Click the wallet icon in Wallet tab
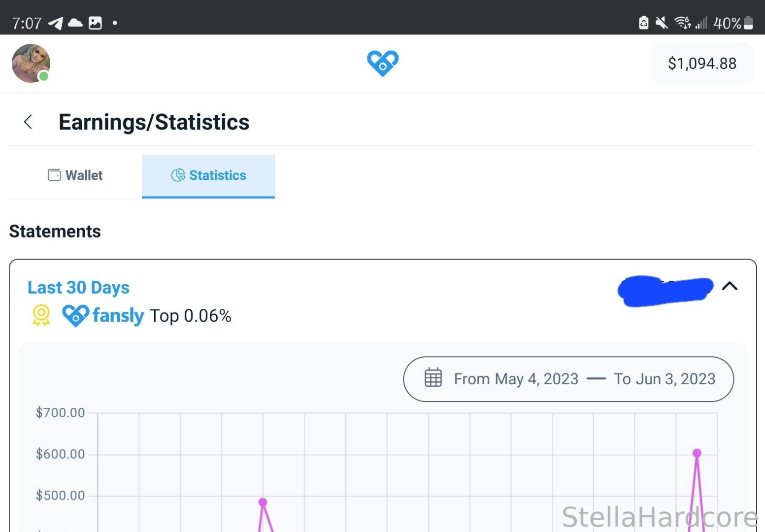 [x=54, y=175]
